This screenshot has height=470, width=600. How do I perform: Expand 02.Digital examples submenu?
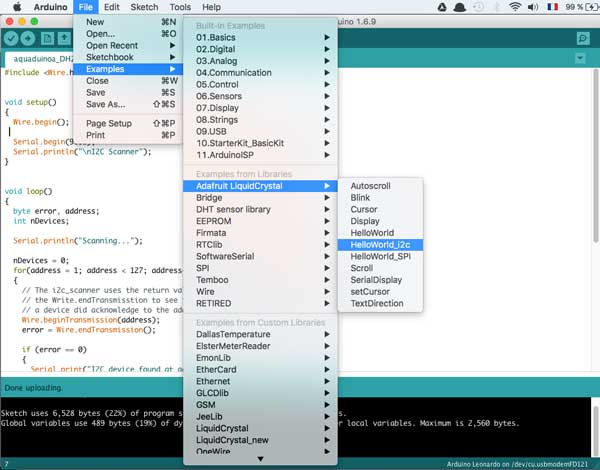point(260,49)
